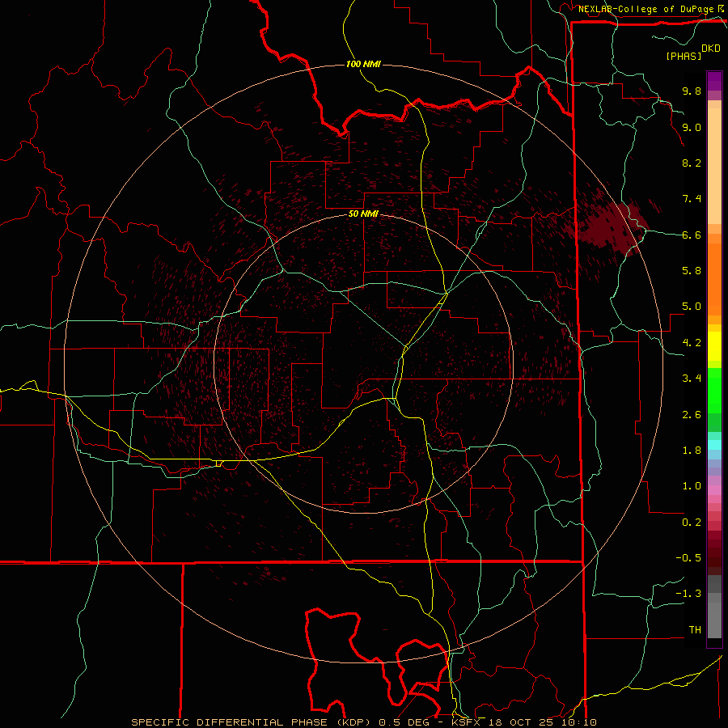This screenshot has width=728, height=728.
Task: Click the bright green band of the color scale
Action: click(x=714, y=391)
